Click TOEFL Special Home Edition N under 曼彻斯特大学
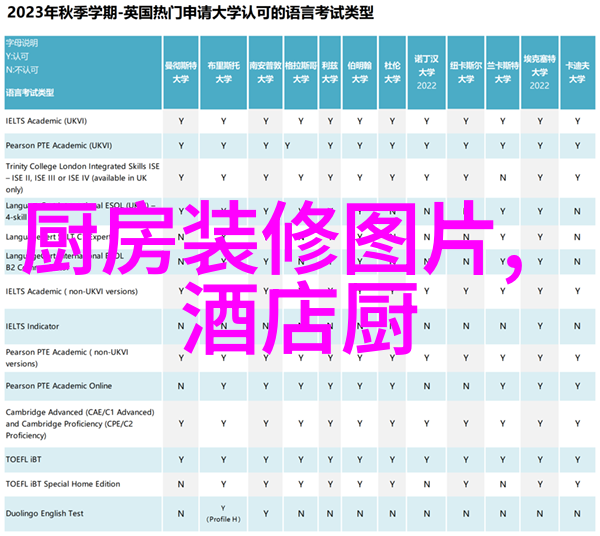This screenshot has height=536, width=600. coord(181,484)
